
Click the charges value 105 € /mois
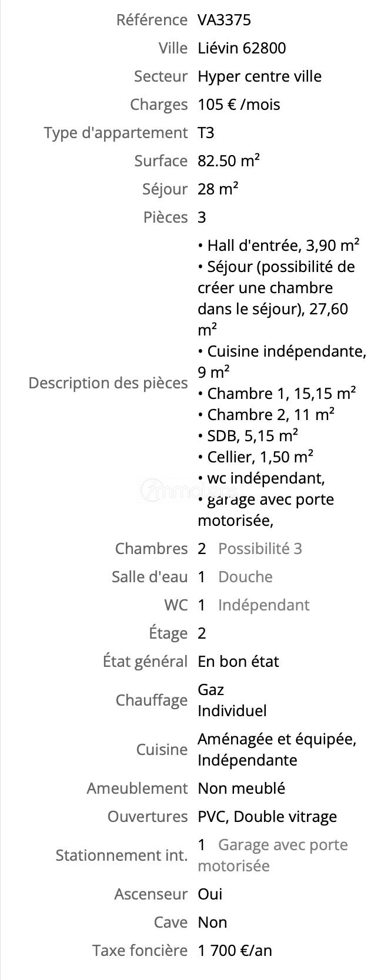239,105
